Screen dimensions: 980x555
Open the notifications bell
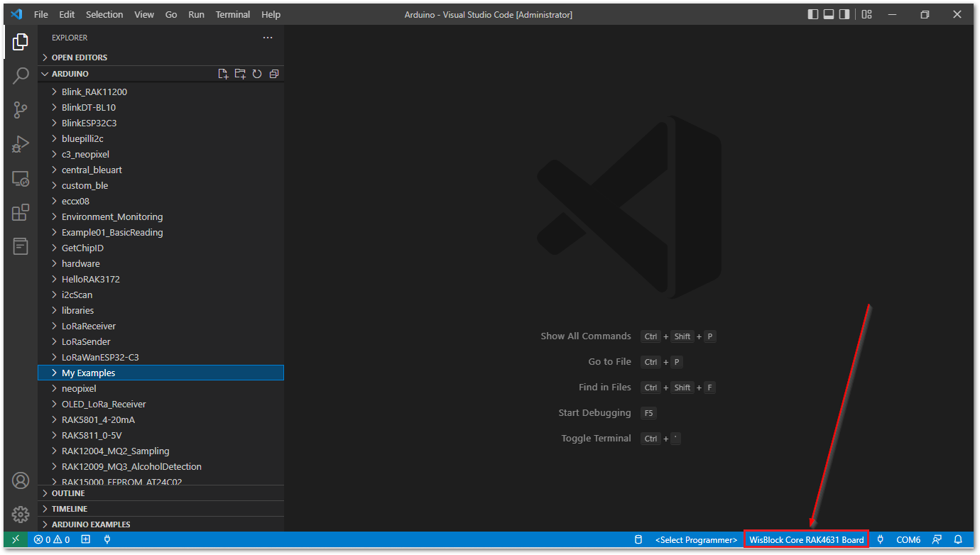tap(958, 539)
